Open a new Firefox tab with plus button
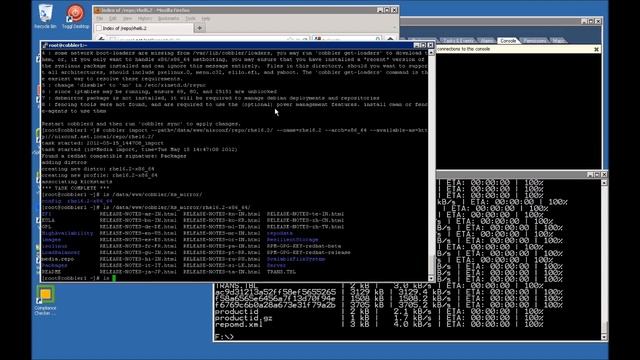Image resolution: width=640 pixels, height=360 pixels. [x=200, y=28]
